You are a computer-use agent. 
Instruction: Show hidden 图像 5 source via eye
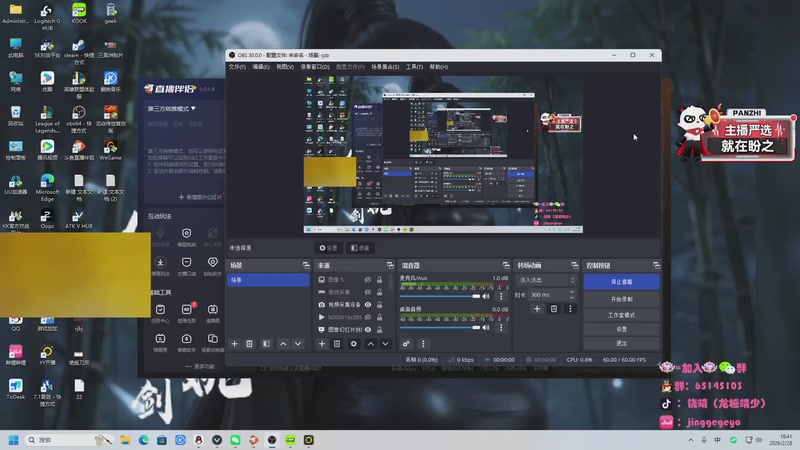tap(368, 280)
